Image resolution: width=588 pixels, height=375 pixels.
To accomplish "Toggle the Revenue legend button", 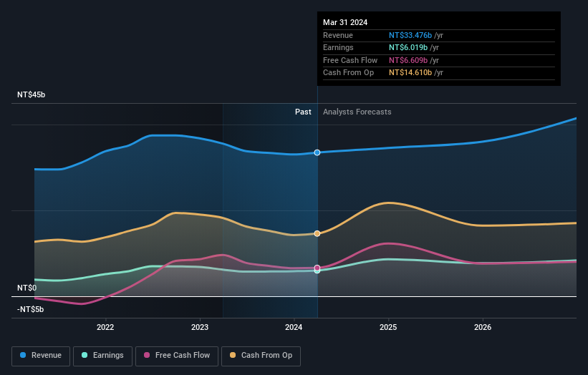I will point(41,356).
